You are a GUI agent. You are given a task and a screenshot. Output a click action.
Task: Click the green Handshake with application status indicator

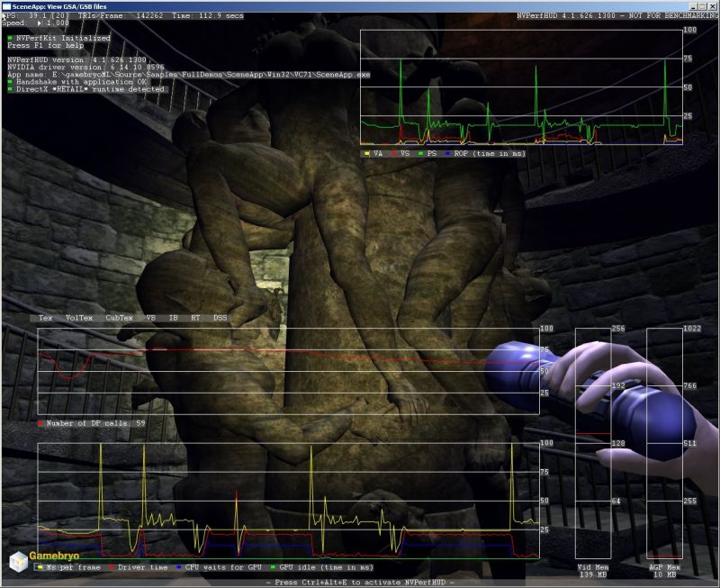click(10, 82)
